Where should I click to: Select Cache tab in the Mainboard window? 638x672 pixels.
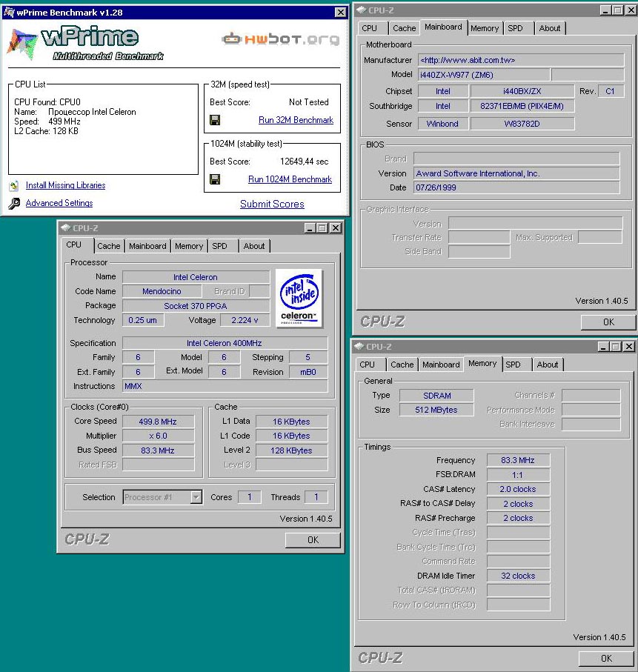pos(405,28)
